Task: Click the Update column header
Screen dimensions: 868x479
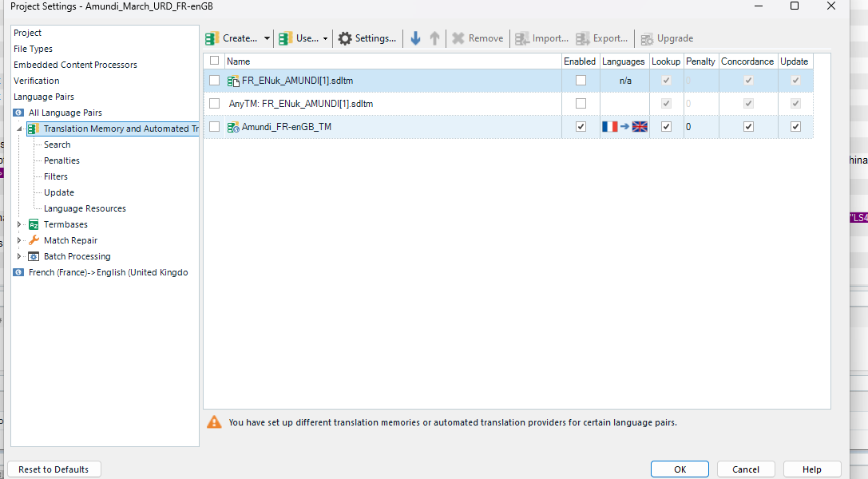Action: pos(795,61)
